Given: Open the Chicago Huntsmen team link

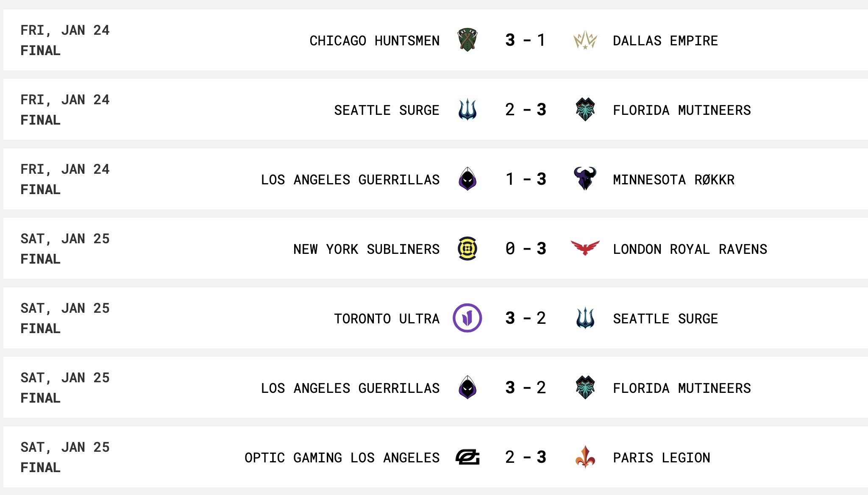Looking at the screenshot, I should [374, 41].
